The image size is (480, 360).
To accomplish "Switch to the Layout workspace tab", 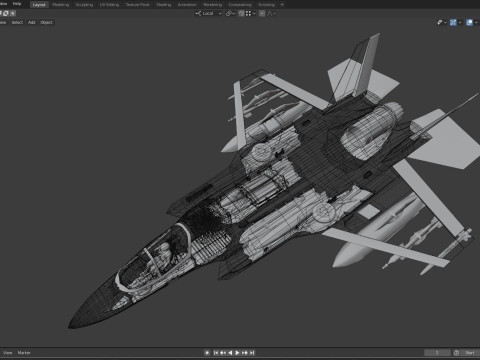I will click(39, 5).
